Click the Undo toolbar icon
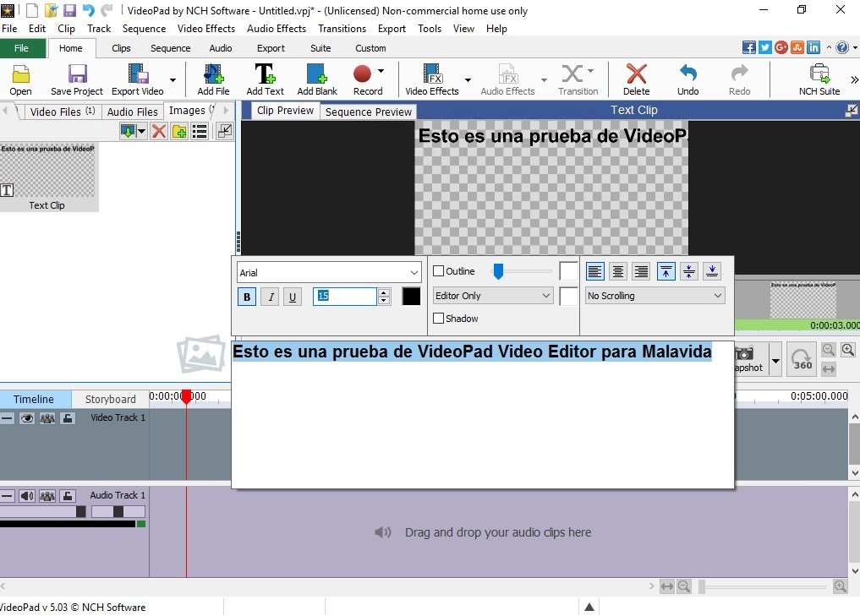Image resolution: width=860 pixels, height=616 pixels. [x=687, y=79]
